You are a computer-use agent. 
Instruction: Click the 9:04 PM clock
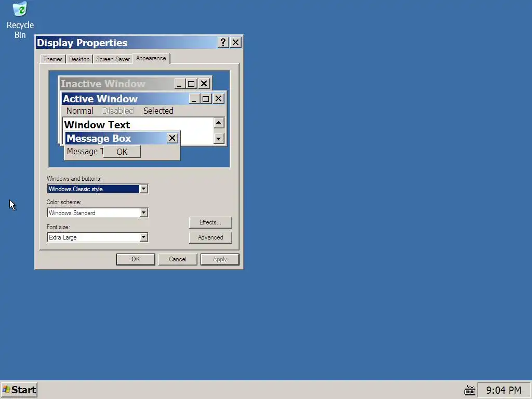(x=503, y=390)
